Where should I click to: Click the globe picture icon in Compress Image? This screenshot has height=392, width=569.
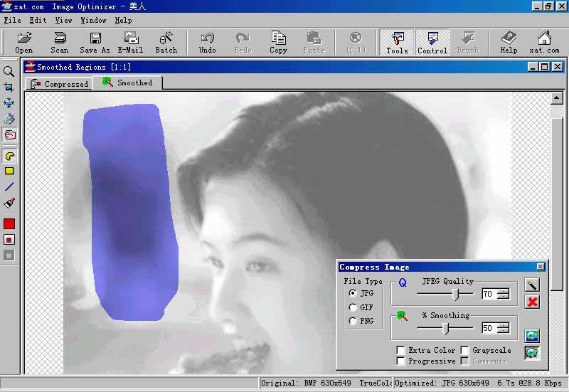(x=532, y=352)
